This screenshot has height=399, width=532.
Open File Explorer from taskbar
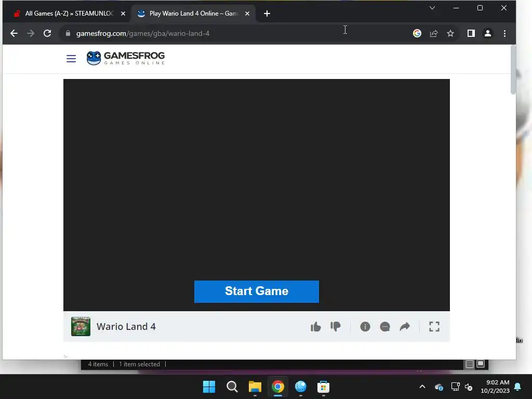click(255, 387)
